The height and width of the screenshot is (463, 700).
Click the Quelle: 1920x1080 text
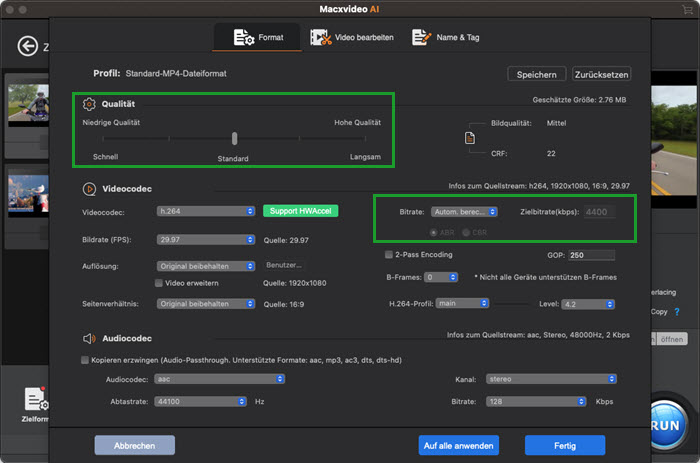(295, 283)
